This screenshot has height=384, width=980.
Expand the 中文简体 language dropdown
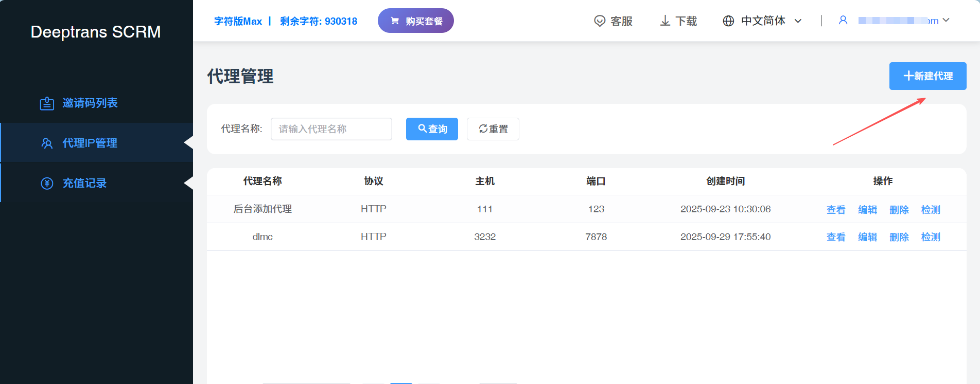pyautogui.click(x=798, y=21)
